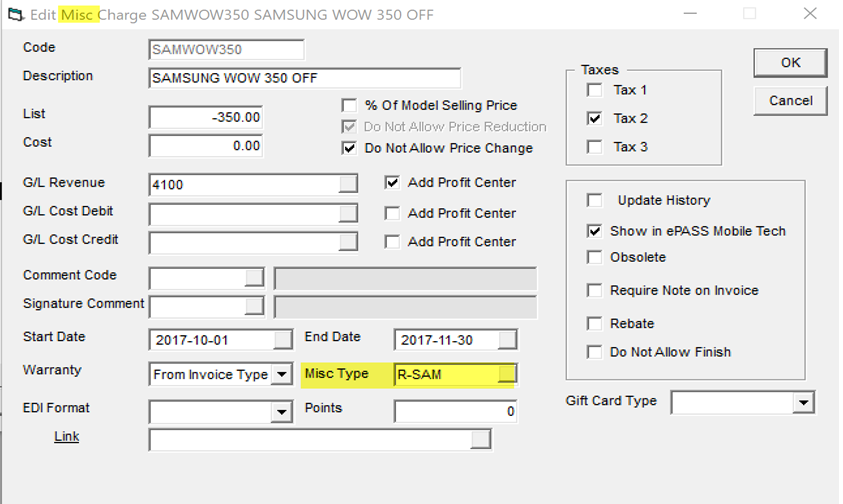This screenshot has height=504, width=843.
Task: Open the Start Date calendar picker button
Action: (x=283, y=340)
